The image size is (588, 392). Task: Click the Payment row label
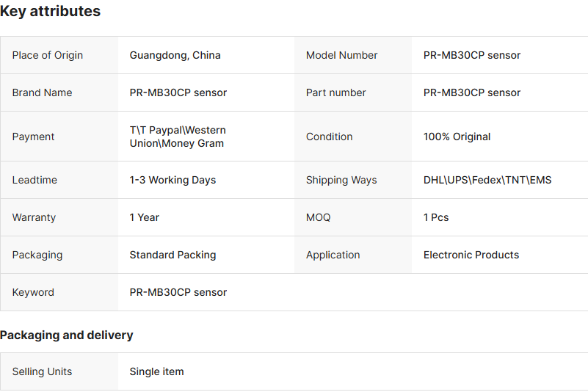click(34, 137)
